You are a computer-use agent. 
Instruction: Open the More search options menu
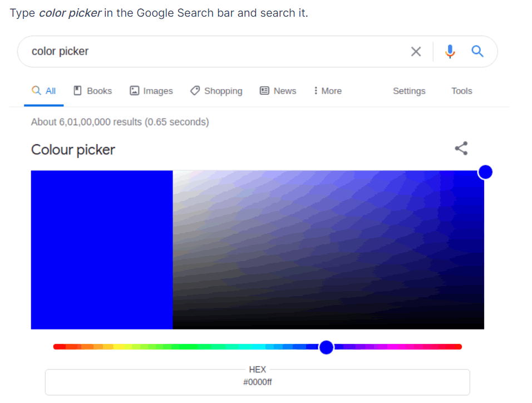pos(327,90)
